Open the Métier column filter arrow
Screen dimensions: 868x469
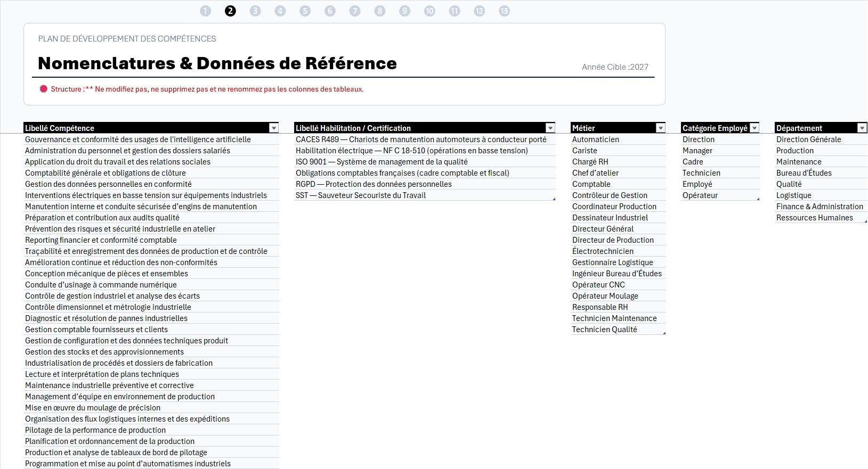click(x=660, y=128)
